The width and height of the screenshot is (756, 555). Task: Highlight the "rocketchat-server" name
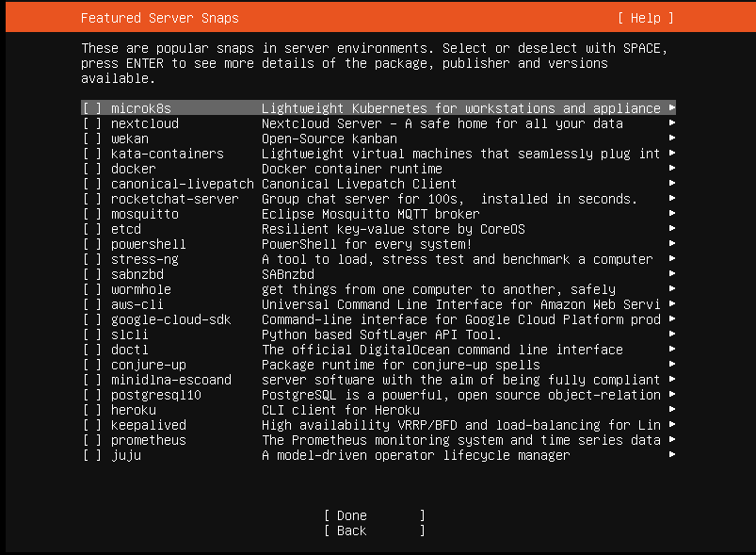[x=174, y=199]
